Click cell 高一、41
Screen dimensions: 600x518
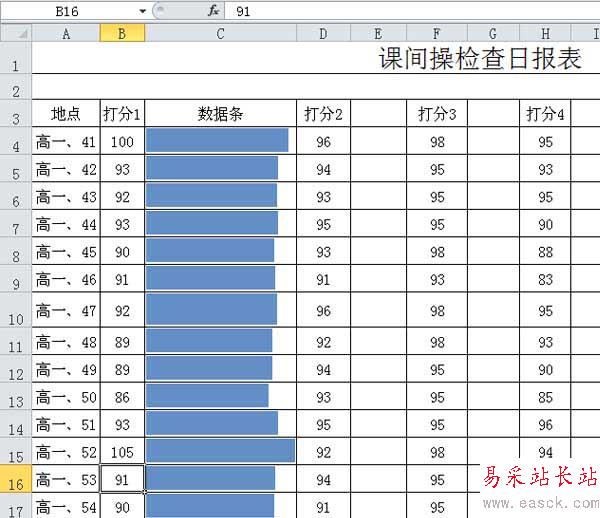66,141
